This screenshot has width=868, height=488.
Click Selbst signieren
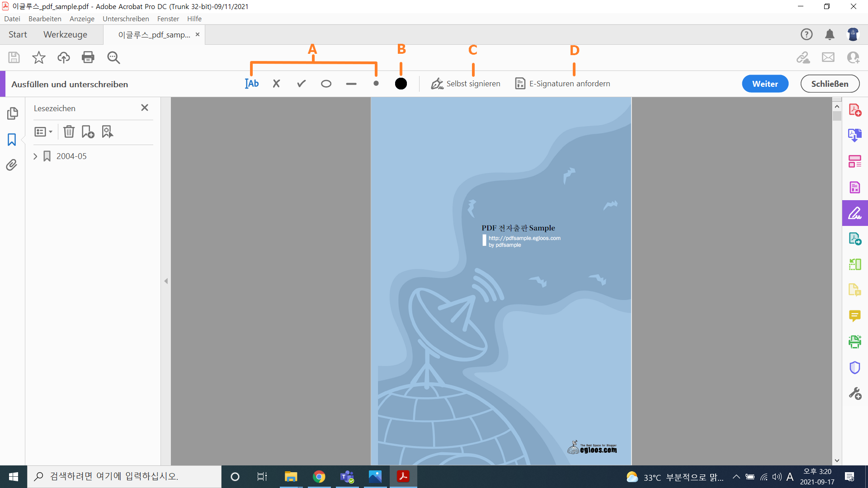pos(466,84)
